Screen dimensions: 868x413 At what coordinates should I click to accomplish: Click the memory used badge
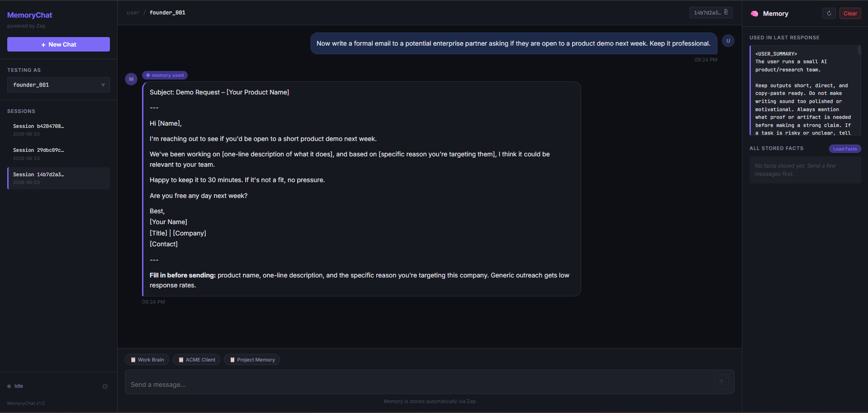click(165, 75)
